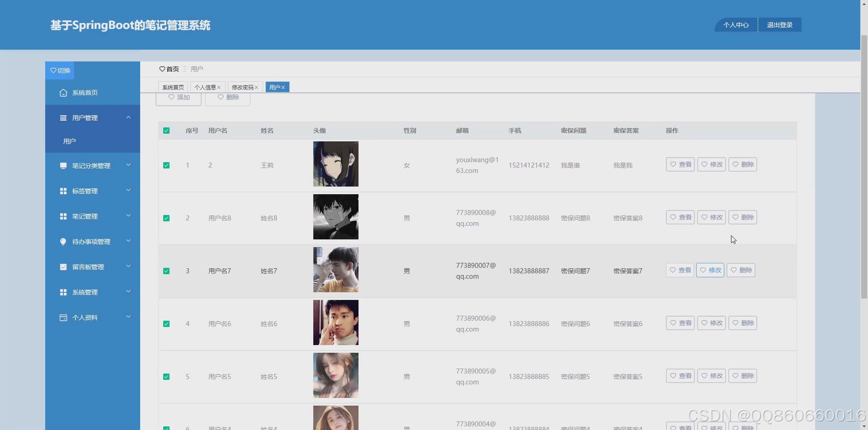Uncheck the checkbox for row 王莉
This screenshot has width=868, height=430.
coord(166,165)
